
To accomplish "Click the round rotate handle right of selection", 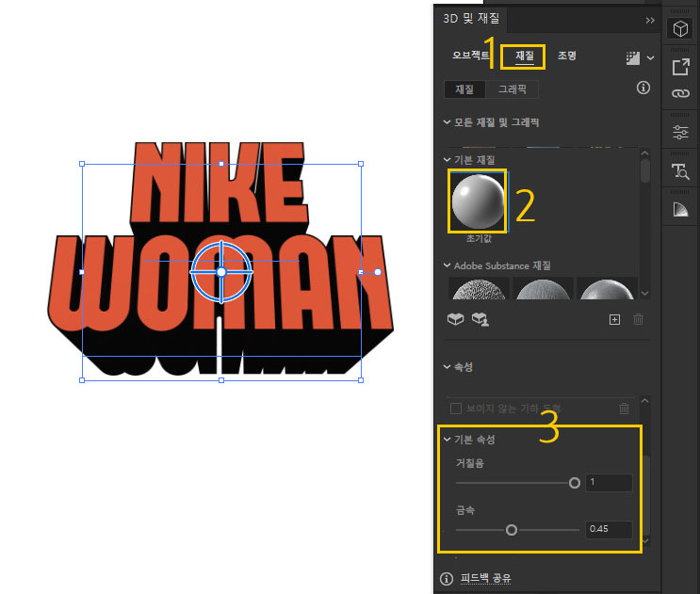I will (378, 272).
